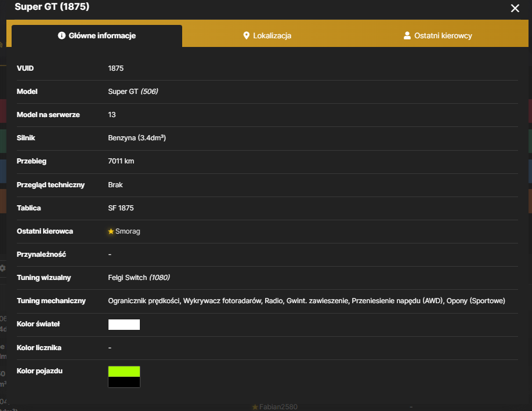
Task: Switch to the Lokalizacja tab
Action: click(267, 35)
